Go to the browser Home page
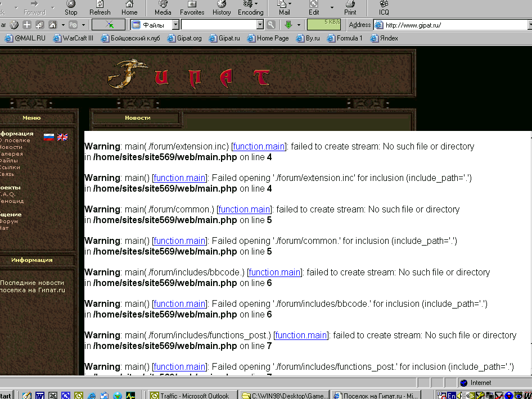 click(129, 8)
